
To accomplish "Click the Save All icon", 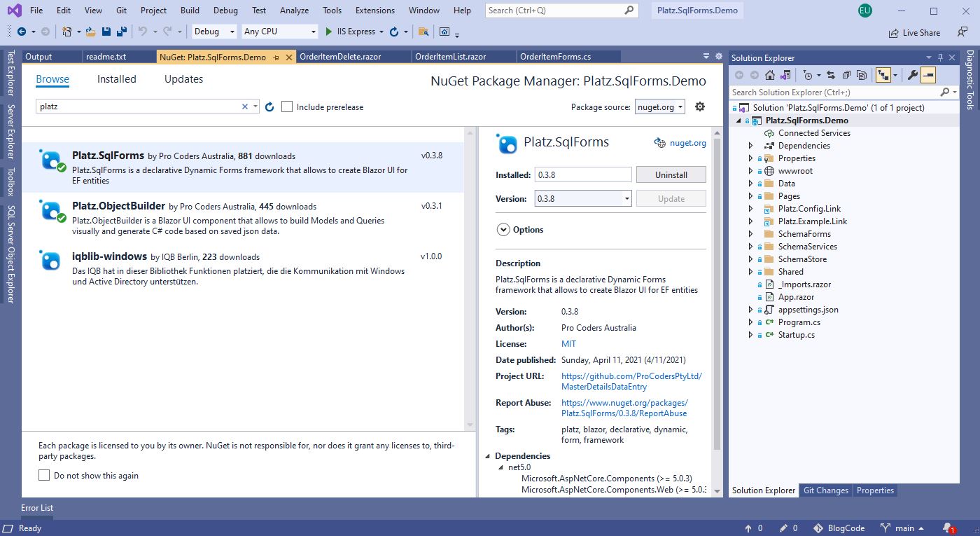I will point(121,32).
